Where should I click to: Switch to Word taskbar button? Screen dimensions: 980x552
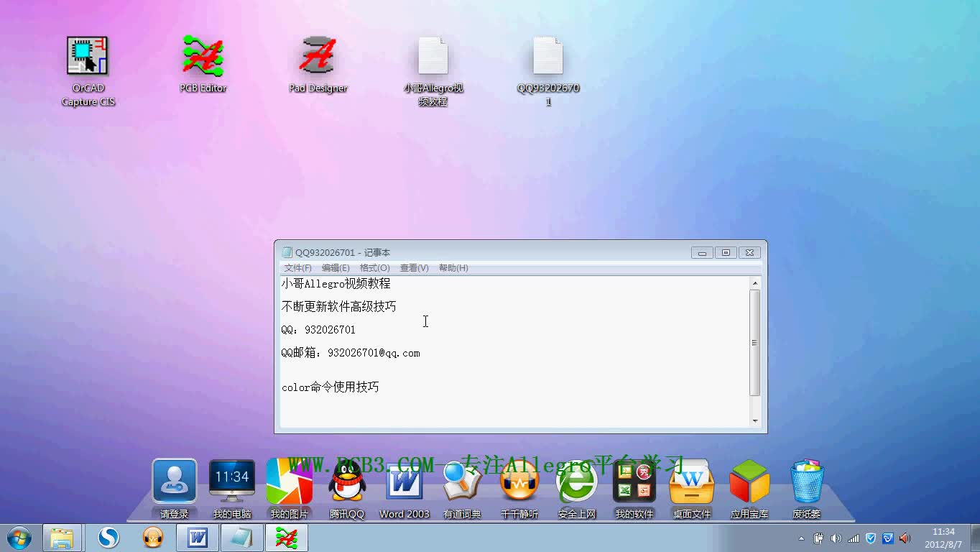click(198, 538)
